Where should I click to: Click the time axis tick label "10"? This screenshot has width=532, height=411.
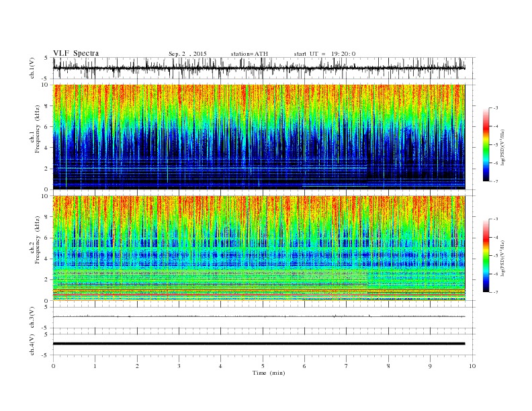coord(472,366)
